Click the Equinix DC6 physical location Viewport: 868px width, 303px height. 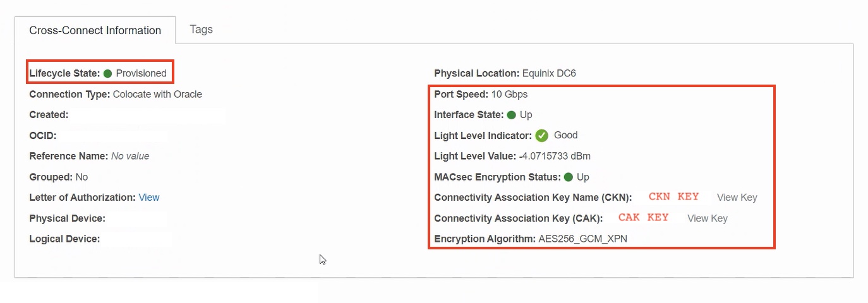(549, 73)
